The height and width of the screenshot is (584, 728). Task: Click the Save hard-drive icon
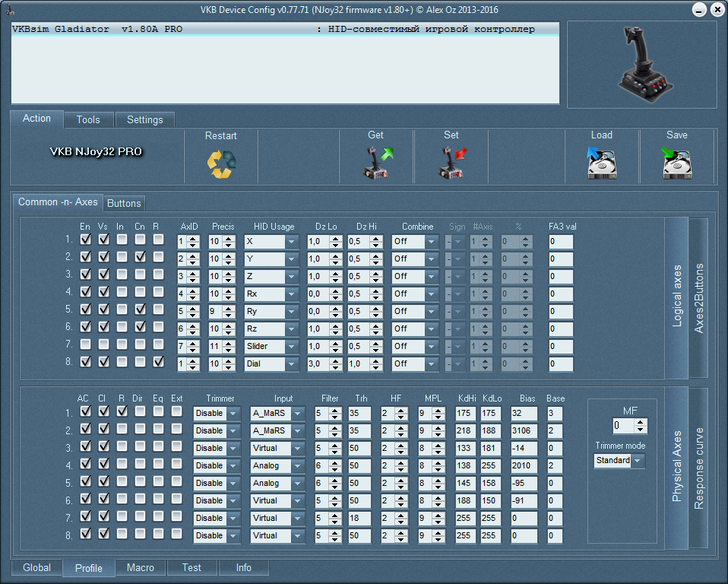(676, 163)
